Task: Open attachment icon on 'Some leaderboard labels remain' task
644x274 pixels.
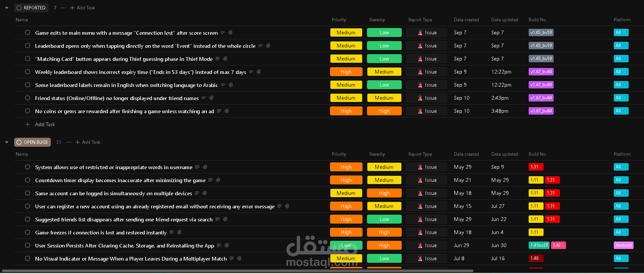Action: pyautogui.click(x=231, y=85)
